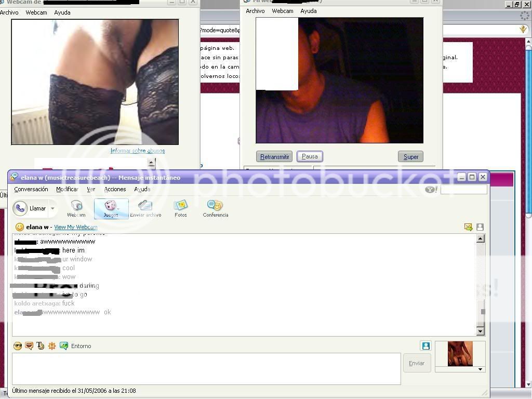Viewport: 532px width, 399px height.
Task: Click chat history scroll down arrow
Action: (481, 331)
